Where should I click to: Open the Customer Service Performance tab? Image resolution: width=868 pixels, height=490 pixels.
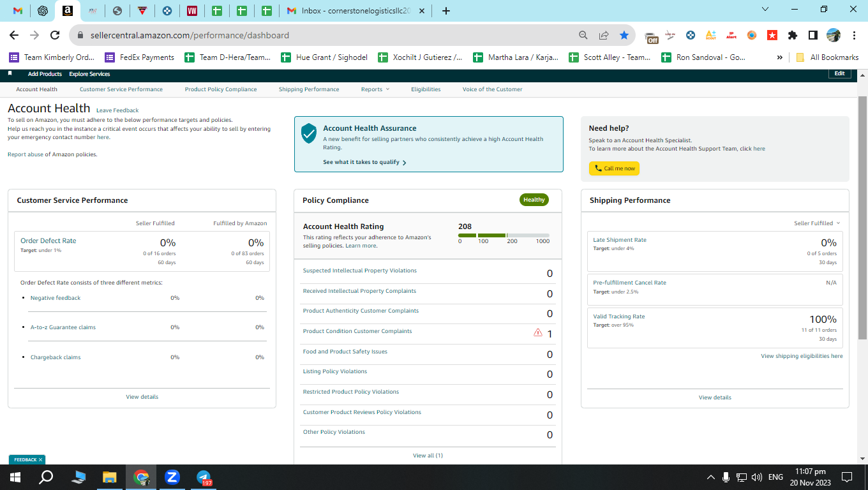[x=121, y=89]
